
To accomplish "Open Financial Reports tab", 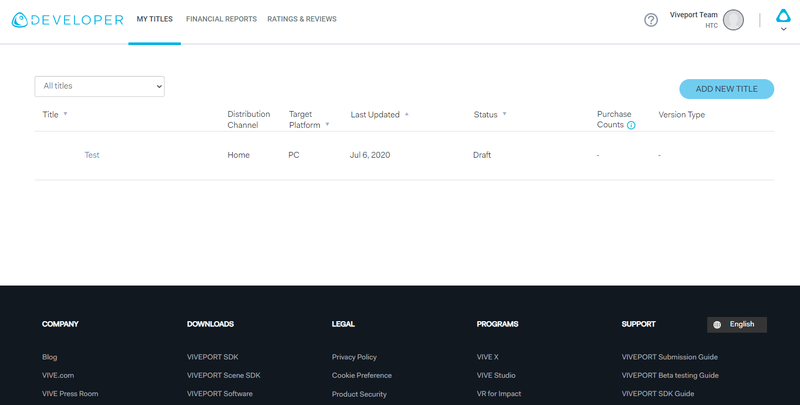I will pyautogui.click(x=221, y=19).
